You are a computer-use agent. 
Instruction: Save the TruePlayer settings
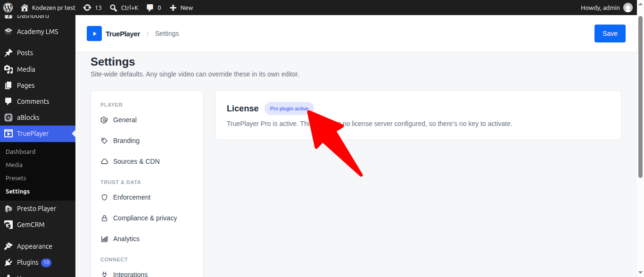pyautogui.click(x=610, y=34)
